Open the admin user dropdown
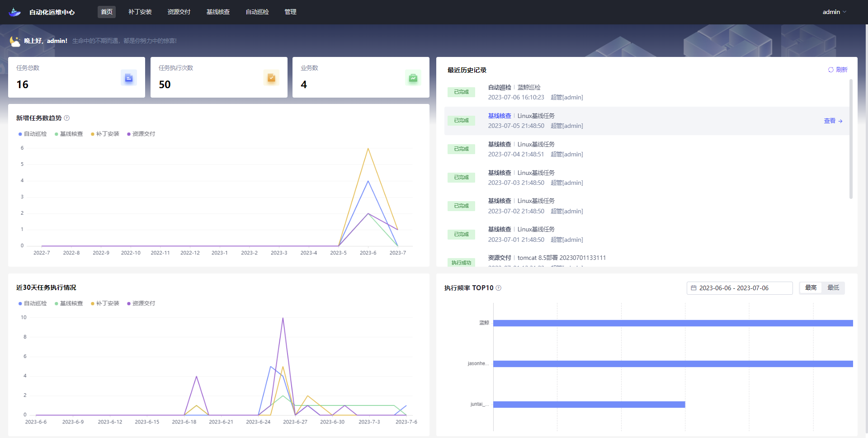This screenshot has height=438, width=868. [834, 12]
